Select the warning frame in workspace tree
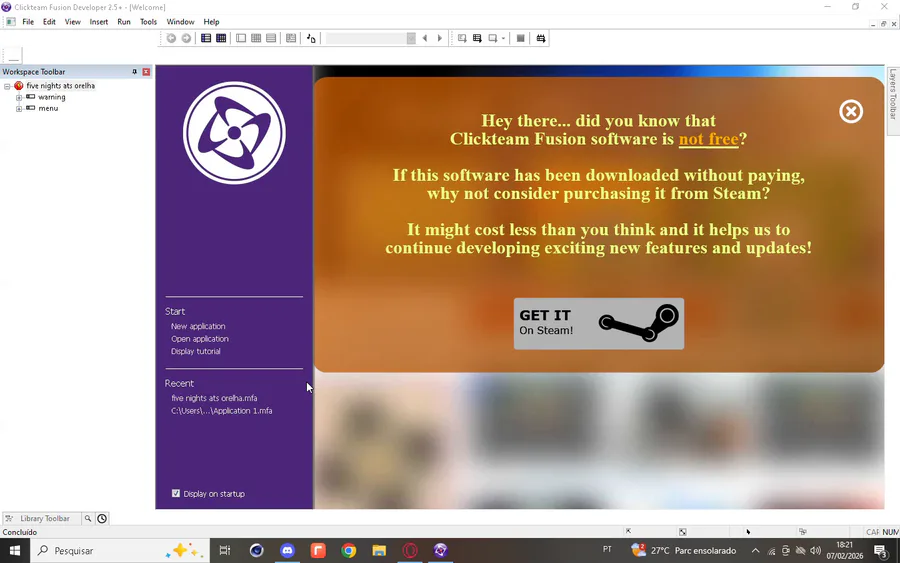This screenshot has width=900, height=563. [52, 98]
